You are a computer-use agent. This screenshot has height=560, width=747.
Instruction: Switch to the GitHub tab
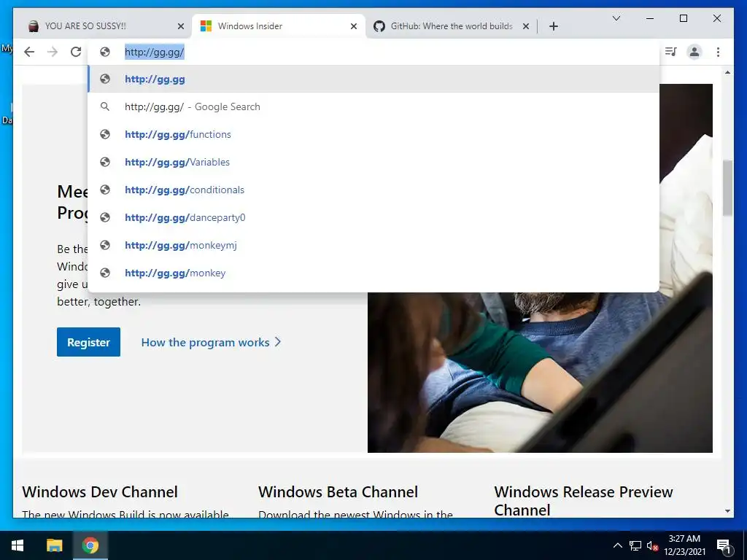[451, 26]
